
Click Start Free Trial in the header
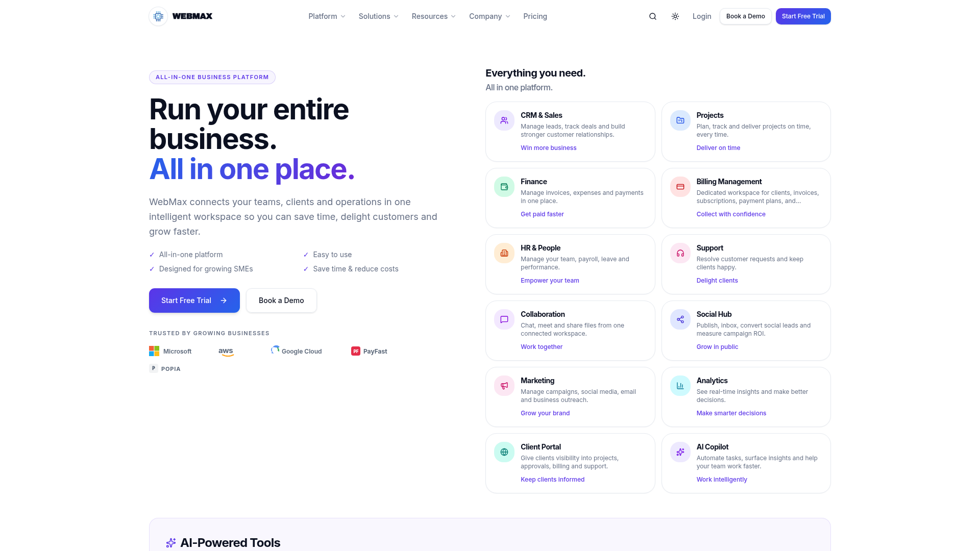(x=803, y=16)
